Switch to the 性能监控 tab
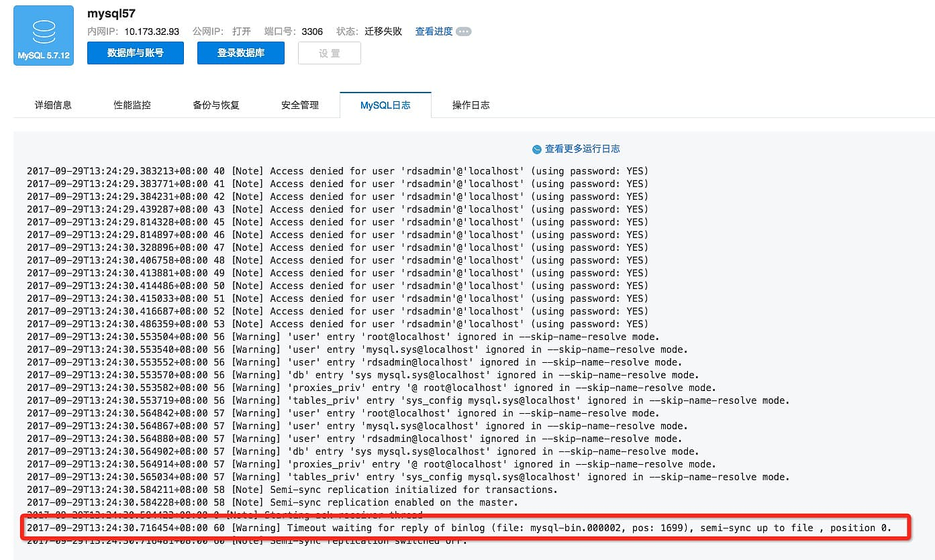Image resolution: width=935 pixels, height=560 pixels. (132, 105)
